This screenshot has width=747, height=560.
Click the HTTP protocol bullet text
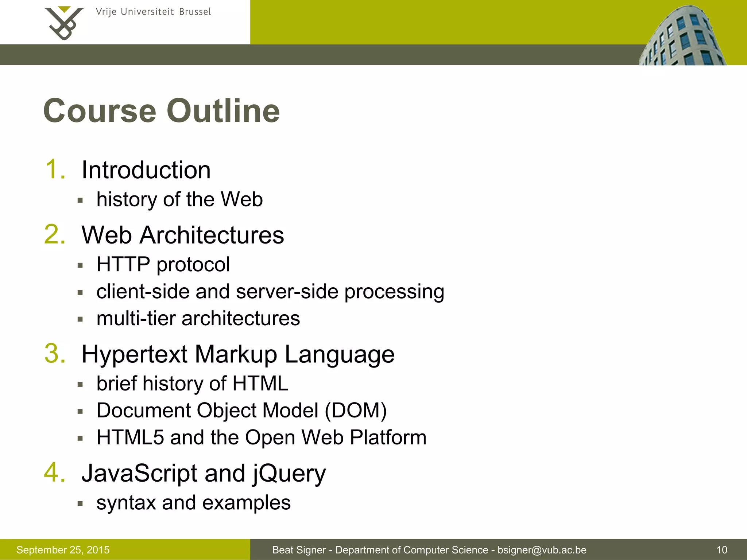163,264
